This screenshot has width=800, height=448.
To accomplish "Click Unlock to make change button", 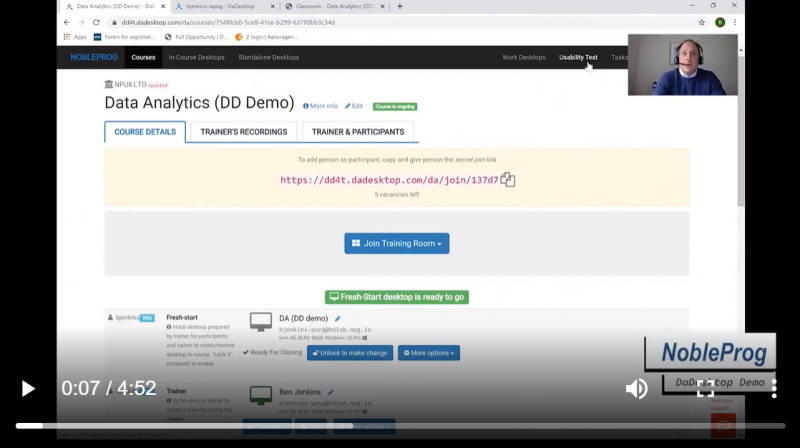I will coord(350,353).
